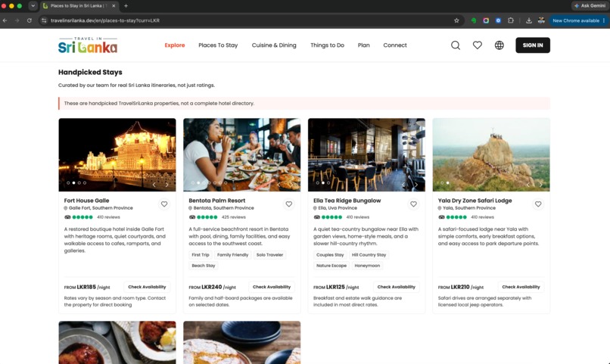Click the SIGN IN button
This screenshot has width=610, height=364.
click(533, 45)
